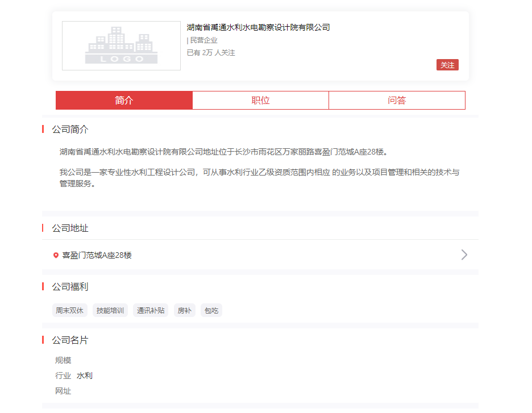Image resolution: width=532 pixels, height=413 pixels.
Task: Select the 周末双休 benefit tag
Action: click(69, 311)
